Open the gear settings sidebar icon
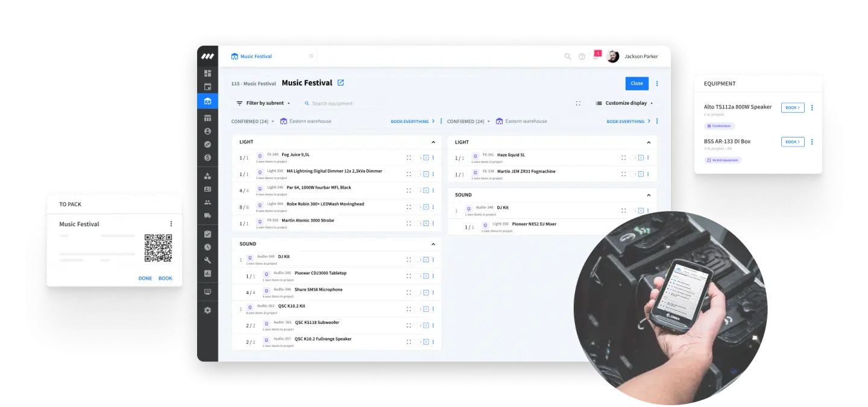This screenshot has width=868, height=407. point(207,310)
